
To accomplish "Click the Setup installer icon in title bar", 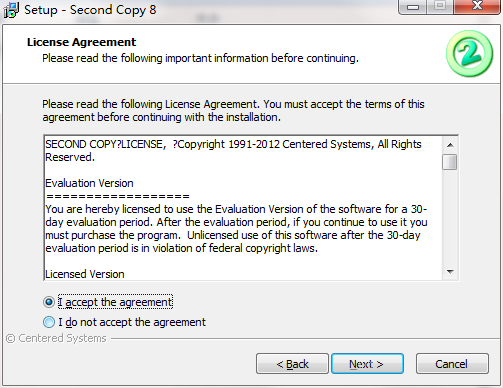I will [x=11, y=10].
